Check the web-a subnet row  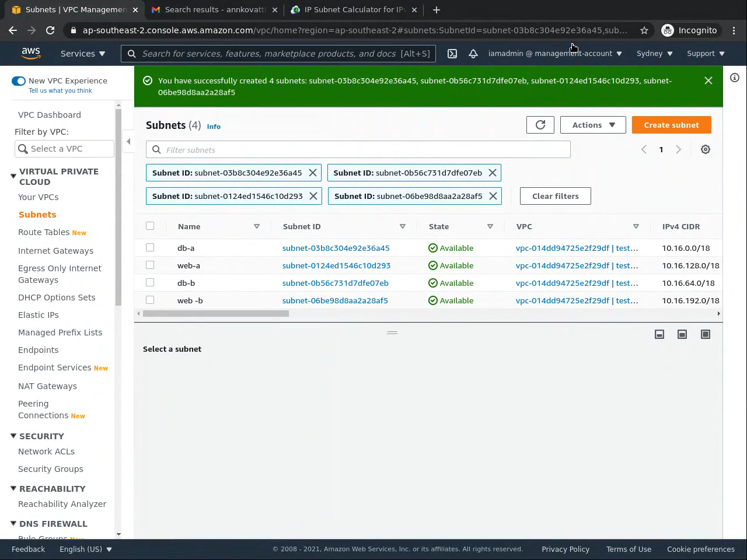pyautogui.click(x=150, y=265)
